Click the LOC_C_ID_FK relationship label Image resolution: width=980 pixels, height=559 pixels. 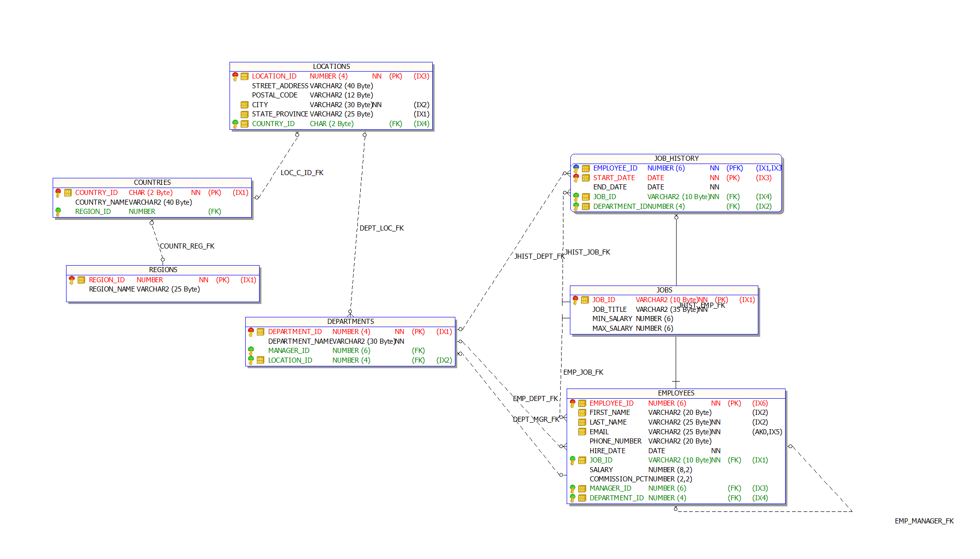[302, 173]
